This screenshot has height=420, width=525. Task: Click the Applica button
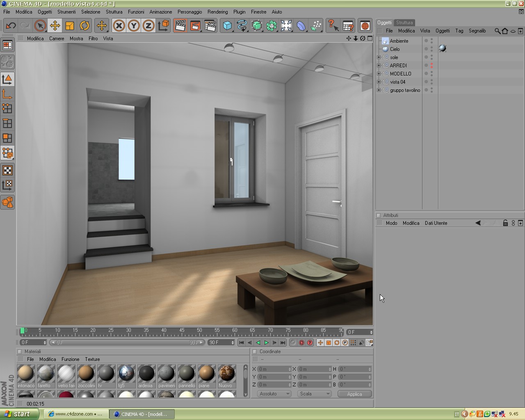tap(354, 394)
